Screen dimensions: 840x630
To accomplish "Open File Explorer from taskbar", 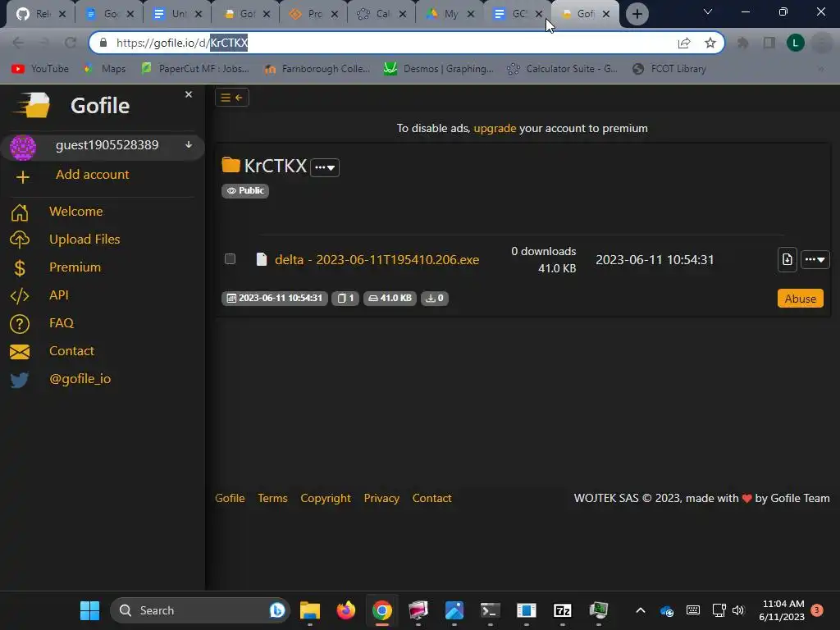I will click(309, 610).
